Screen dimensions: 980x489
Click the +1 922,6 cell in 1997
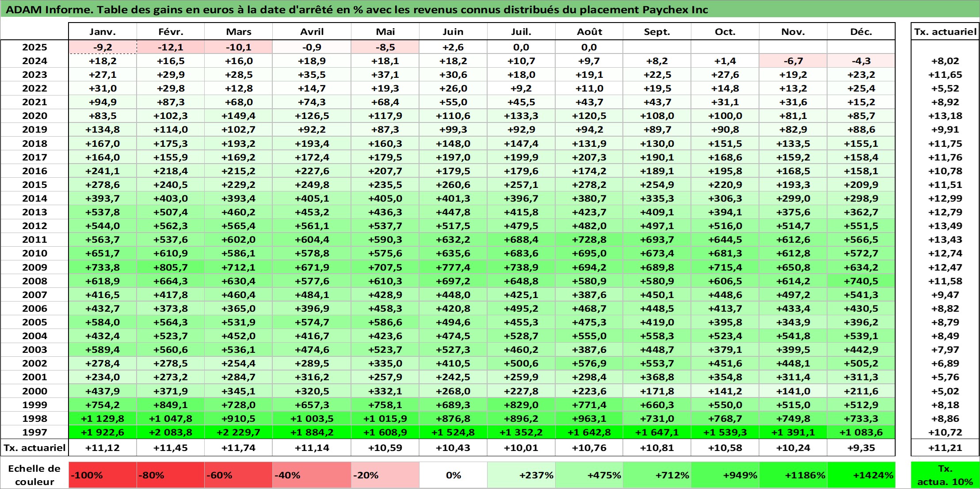(103, 432)
